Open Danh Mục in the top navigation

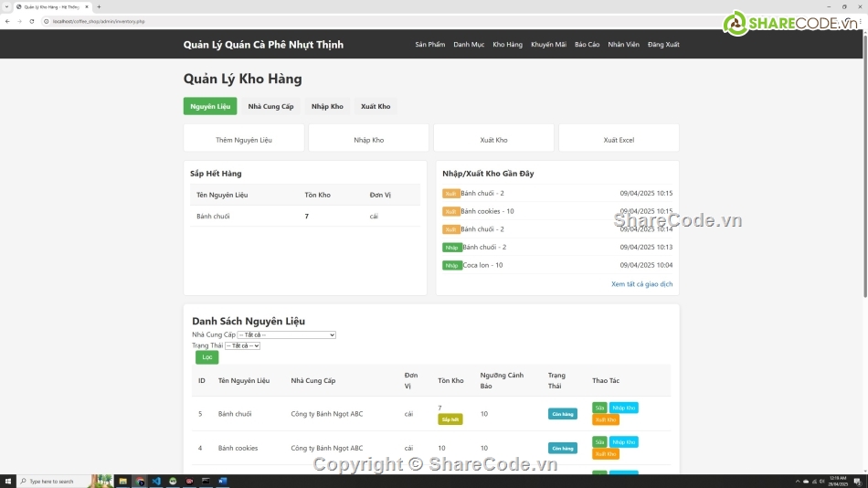pos(469,44)
